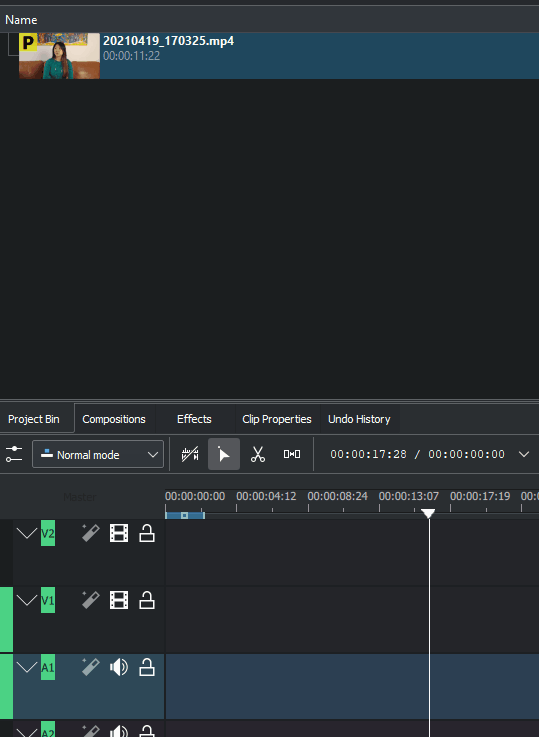Open timecode display options chevron
539x737 pixels.
(523, 454)
